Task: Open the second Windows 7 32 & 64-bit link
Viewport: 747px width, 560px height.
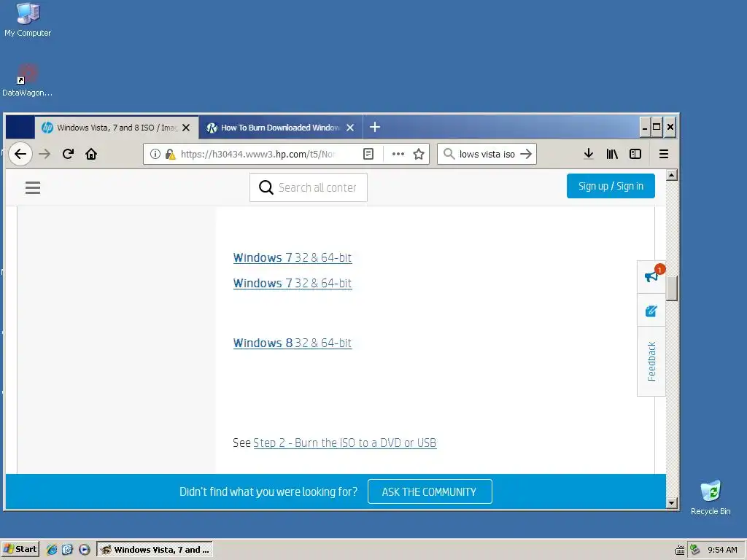Action: 293,284
